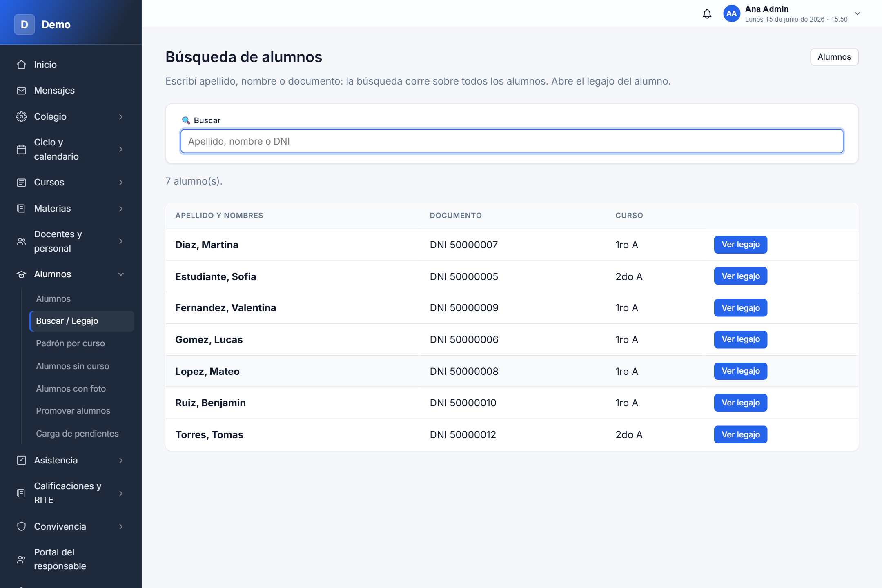Click the name 'Diaz, Martina'
This screenshot has height=588, width=882.
click(x=207, y=245)
